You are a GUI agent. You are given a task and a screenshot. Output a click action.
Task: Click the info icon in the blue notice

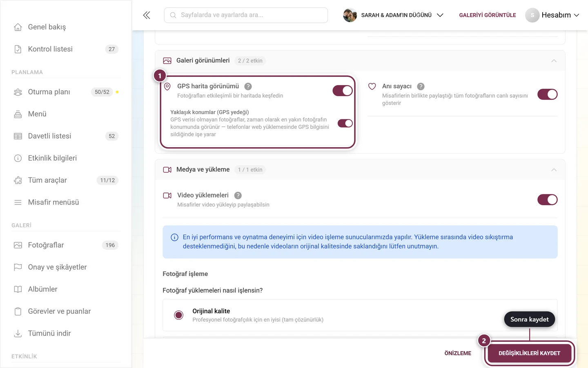point(174,237)
